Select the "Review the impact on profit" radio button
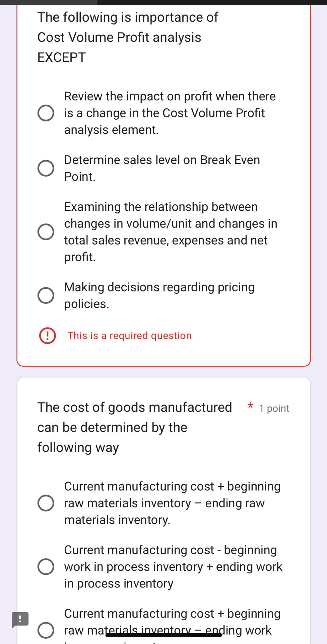The height and width of the screenshot is (644, 327). [46, 113]
